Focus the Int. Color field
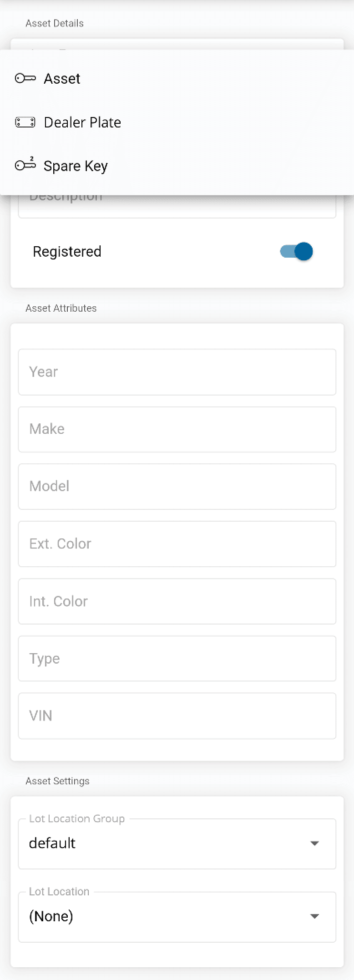 tap(177, 601)
